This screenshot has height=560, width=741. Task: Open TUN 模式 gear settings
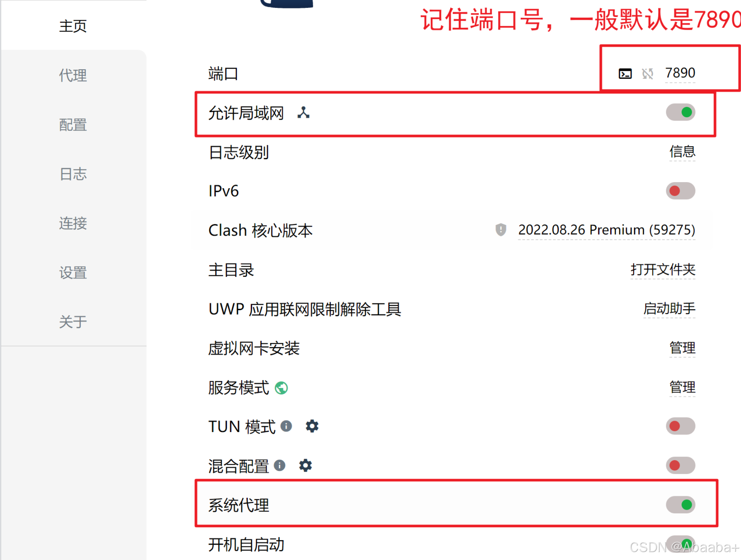pos(312,426)
